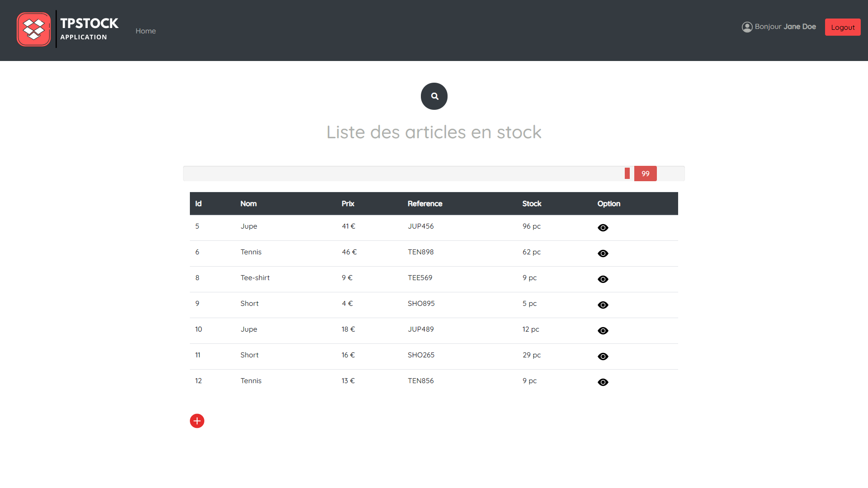Click the Id column header
Screen dimensions: 868x488
click(x=198, y=203)
